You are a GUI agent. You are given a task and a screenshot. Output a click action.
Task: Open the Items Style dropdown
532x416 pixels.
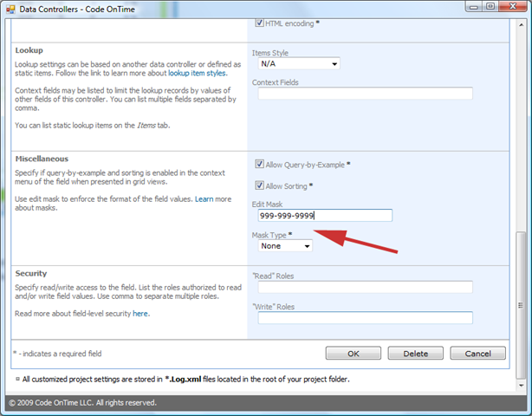[299, 64]
